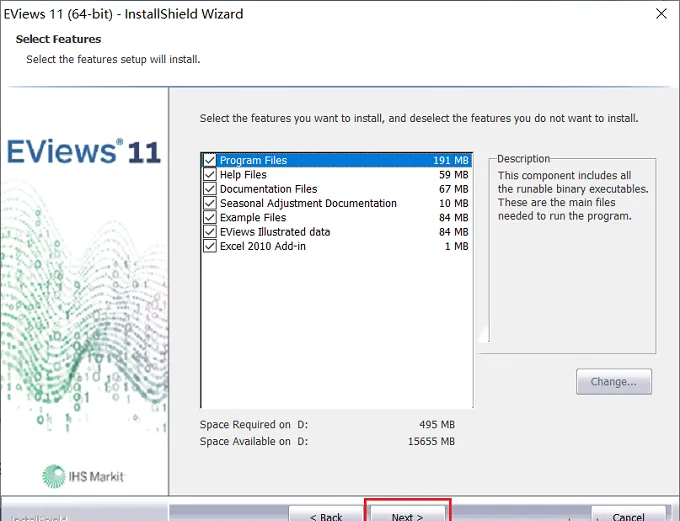The image size is (680, 521).
Task: Click the 495 MB space required value
Action: 437,424
